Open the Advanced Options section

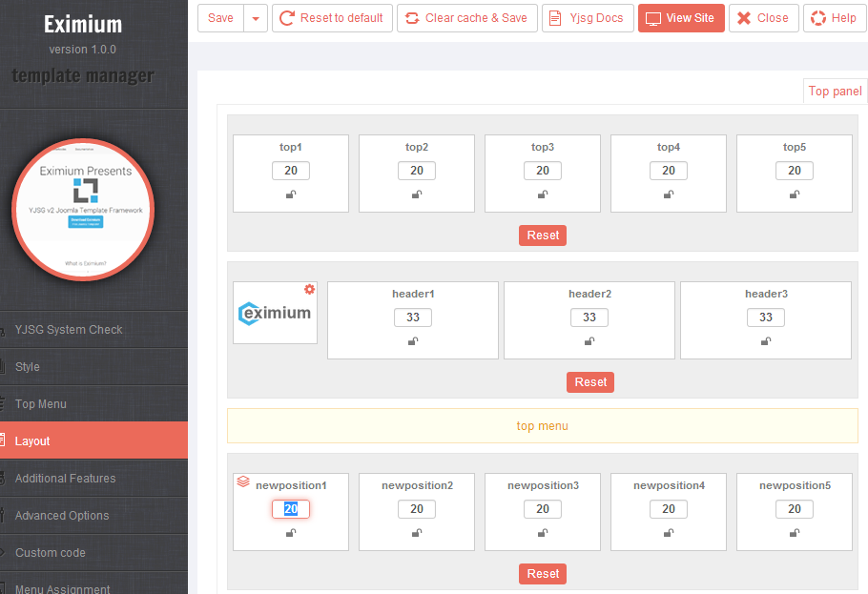point(94,516)
